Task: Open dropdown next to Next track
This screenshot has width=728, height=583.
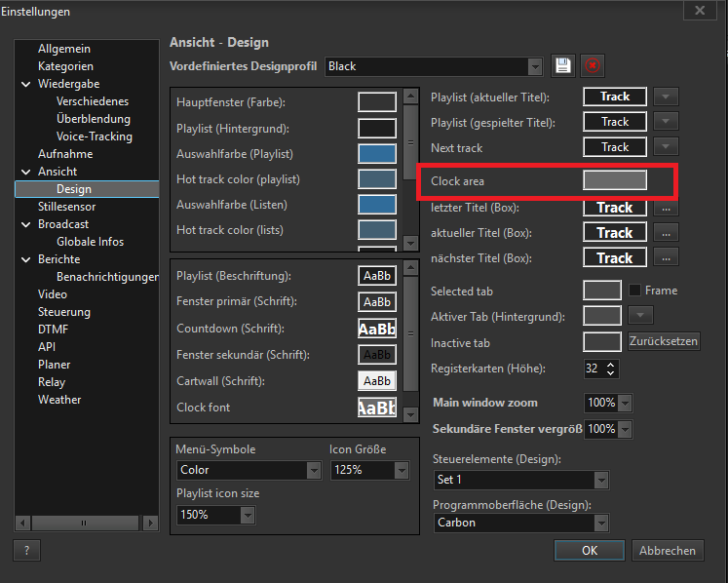Action: 666,147
